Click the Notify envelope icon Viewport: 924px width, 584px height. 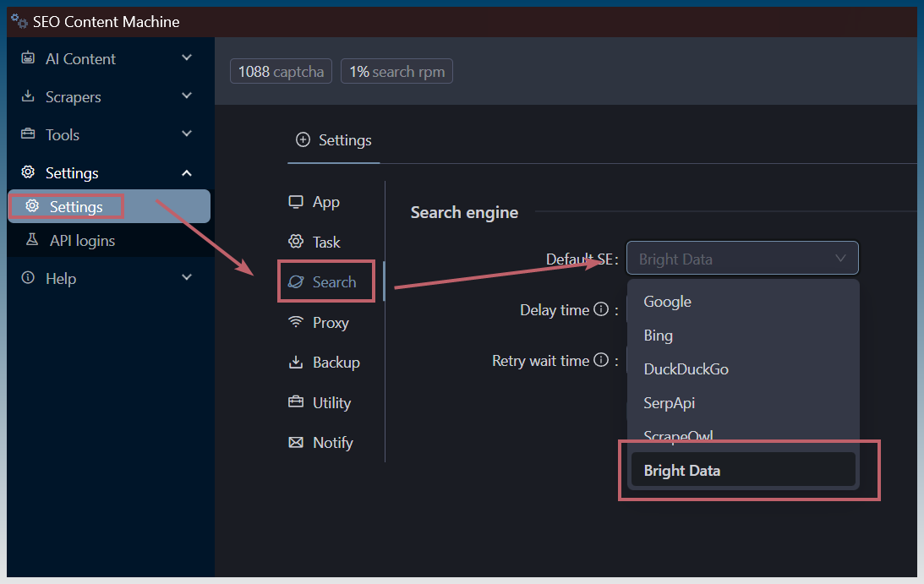click(296, 443)
